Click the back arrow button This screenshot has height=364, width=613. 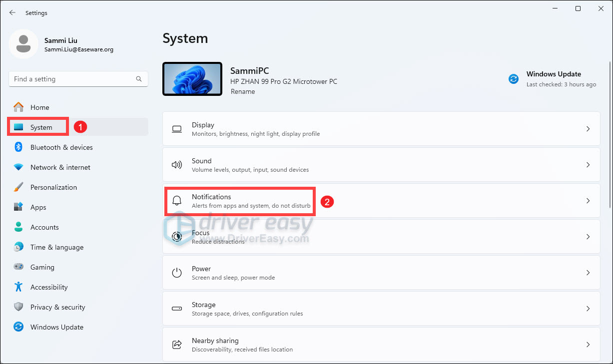[x=12, y=12]
